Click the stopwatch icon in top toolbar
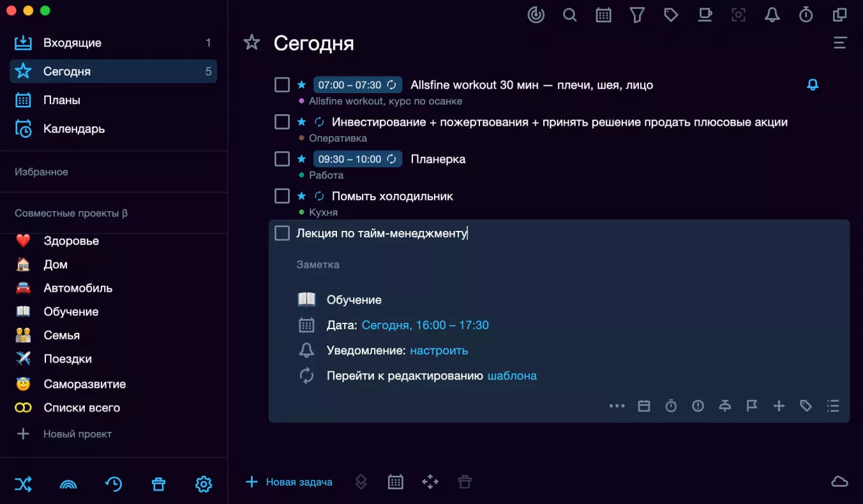The image size is (863, 504). point(806,15)
